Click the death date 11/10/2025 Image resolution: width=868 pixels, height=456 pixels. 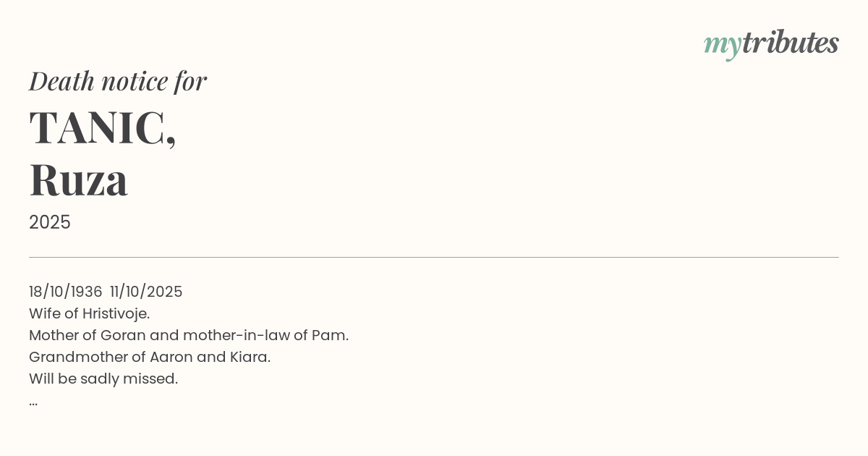click(146, 292)
